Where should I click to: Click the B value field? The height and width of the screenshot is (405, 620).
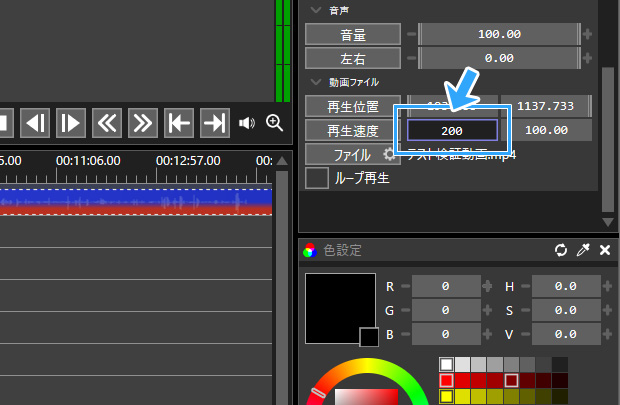click(446, 335)
